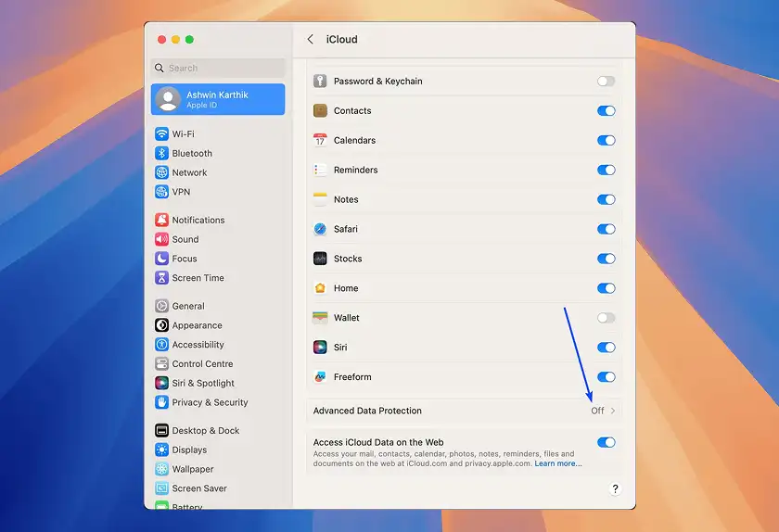Disable Freeform iCloud toggle
The image size is (779, 532).
pos(606,377)
